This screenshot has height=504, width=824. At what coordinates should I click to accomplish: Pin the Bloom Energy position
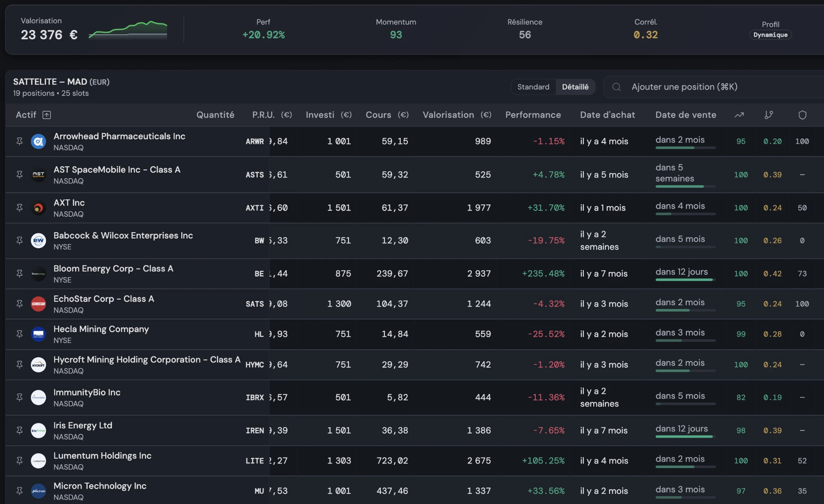point(19,273)
